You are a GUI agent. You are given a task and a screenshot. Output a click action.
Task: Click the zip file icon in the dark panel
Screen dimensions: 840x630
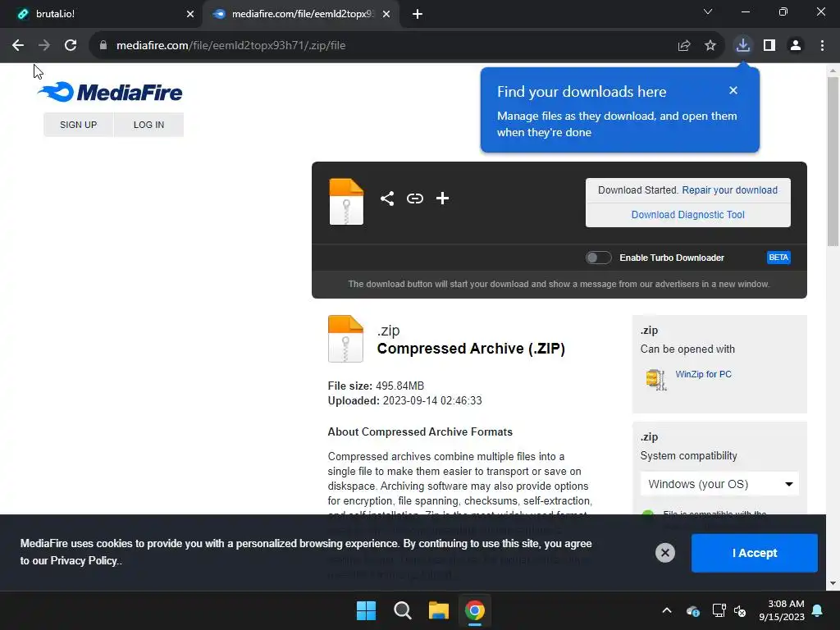pos(346,202)
